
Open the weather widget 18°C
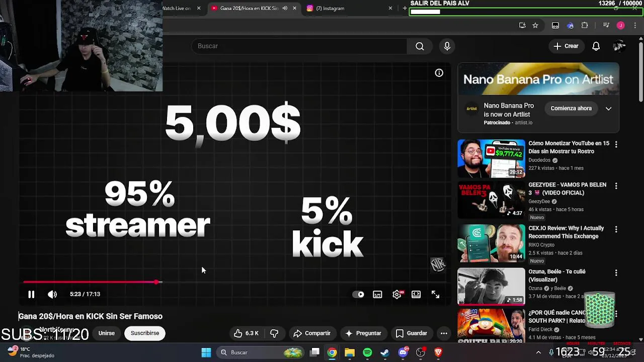(30, 352)
